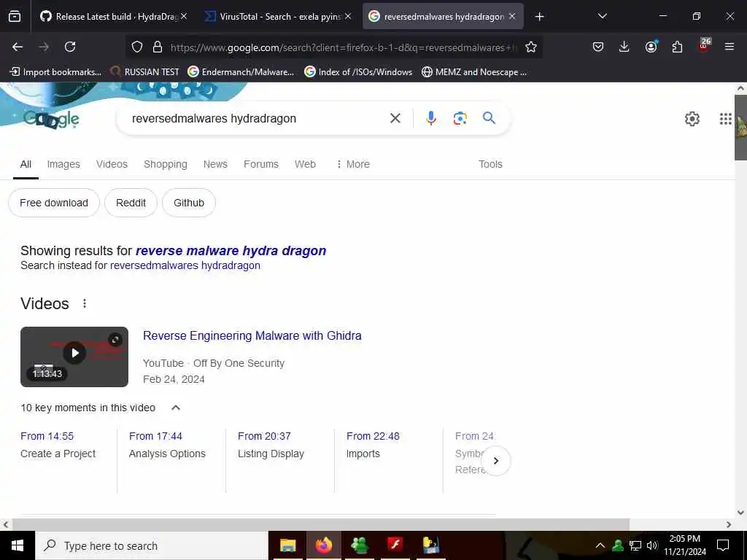Open the Firefox account icon

651,47
